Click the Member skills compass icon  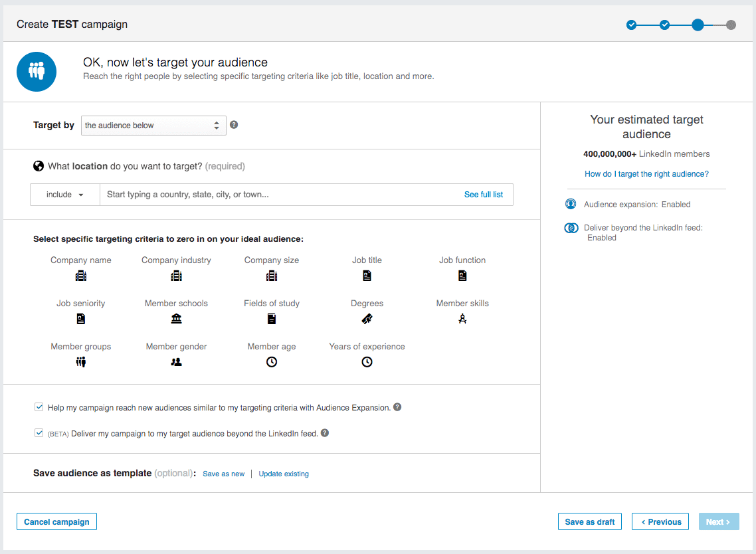(462, 319)
